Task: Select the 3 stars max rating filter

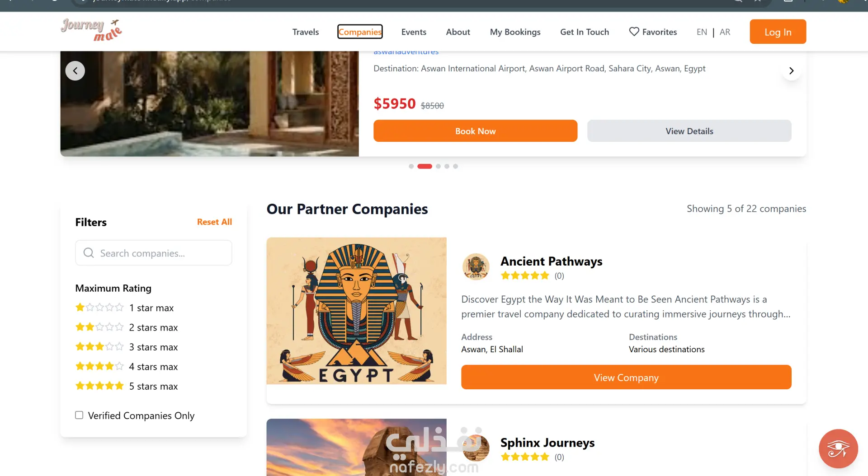Action: (127, 347)
